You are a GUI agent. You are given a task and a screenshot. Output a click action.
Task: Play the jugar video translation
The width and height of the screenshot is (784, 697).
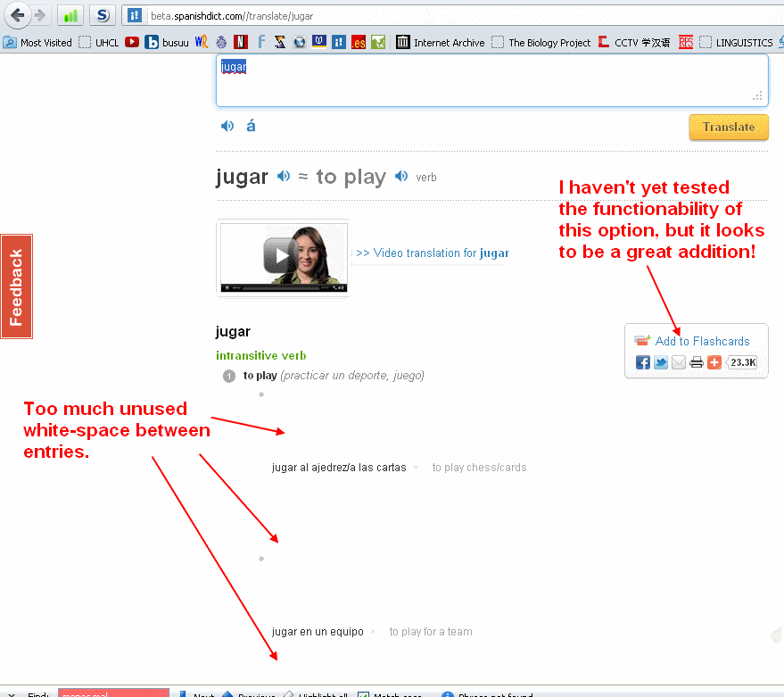[x=281, y=256]
